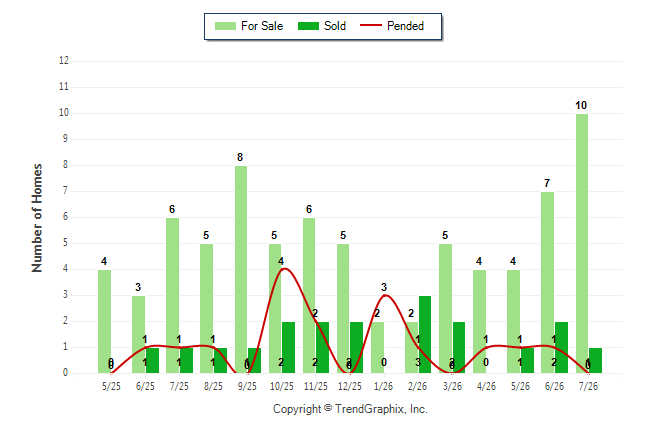Click the 6/26 For Sale bar showing 7
Image resolution: width=646 pixels, height=434 pixels.
[548, 283]
